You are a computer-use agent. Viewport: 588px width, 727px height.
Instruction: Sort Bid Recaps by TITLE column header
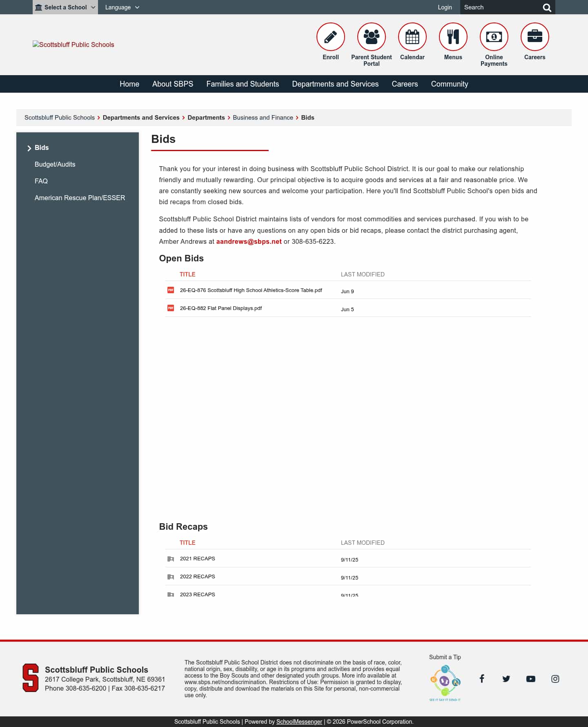pyautogui.click(x=187, y=543)
